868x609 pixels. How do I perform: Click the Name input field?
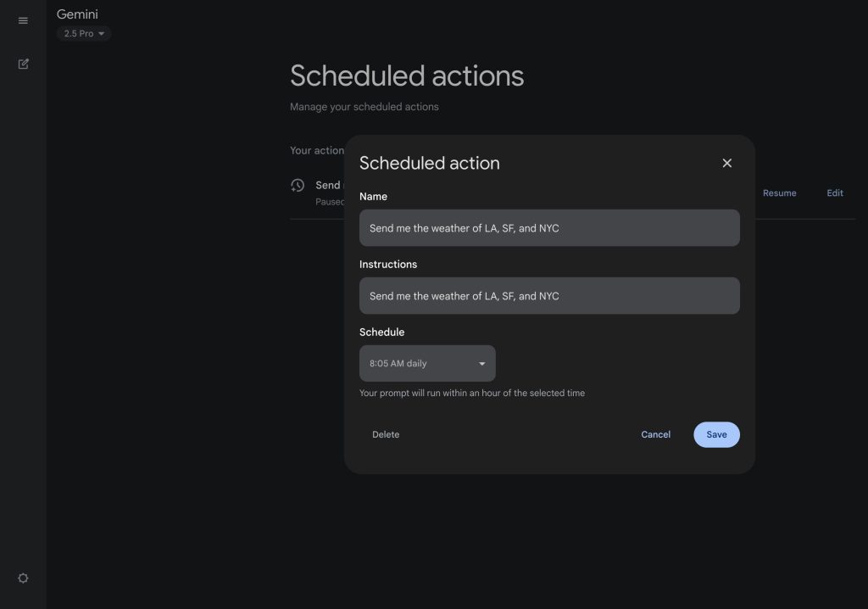pos(549,227)
